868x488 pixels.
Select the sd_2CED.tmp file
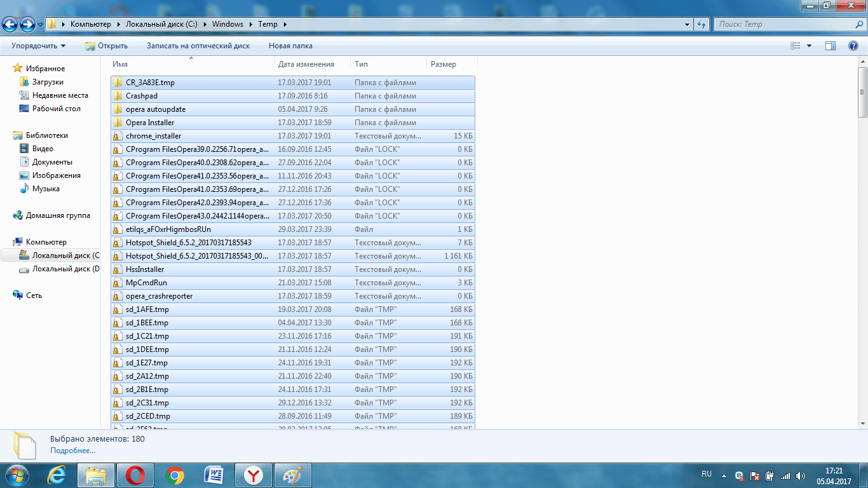click(x=292, y=416)
